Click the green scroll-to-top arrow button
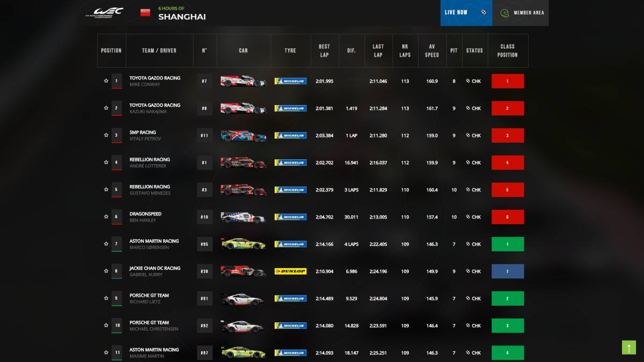The height and width of the screenshot is (362, 644). click(629, 348)
